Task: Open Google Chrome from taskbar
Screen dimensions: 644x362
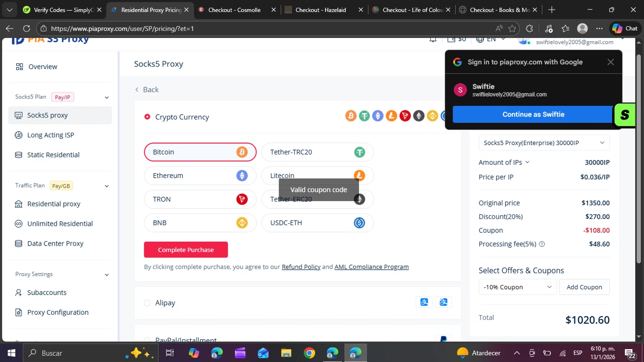Action: pyautogui.click(x=310, y=353)
